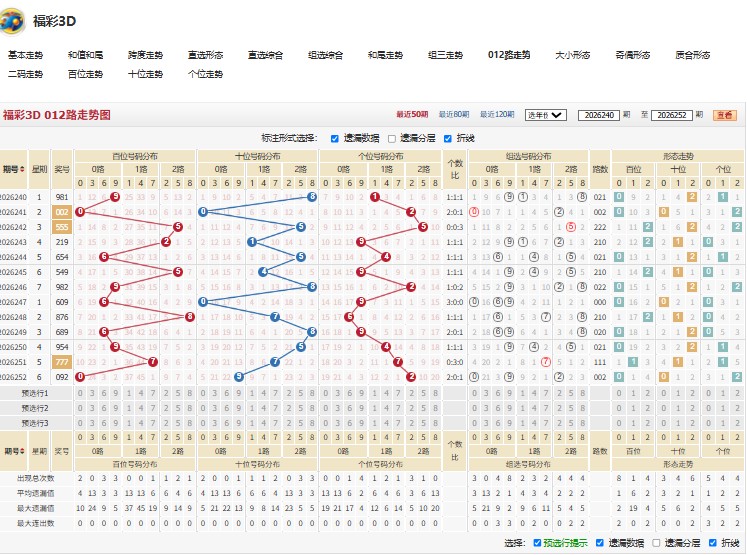This screenshot has height=555, width=747.
Task: Go to 个位走势 chart
Action: point(205,74)
